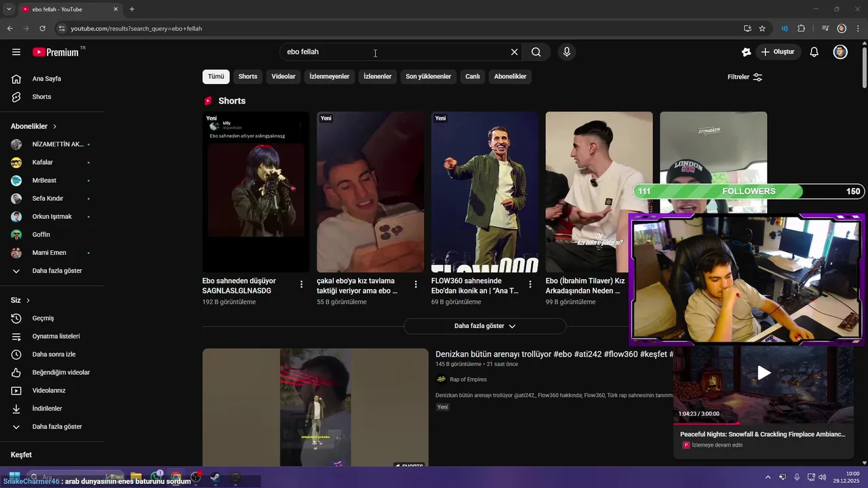
Task: Select the Abonelikler filter chip
Action: (x=511, y=77)
